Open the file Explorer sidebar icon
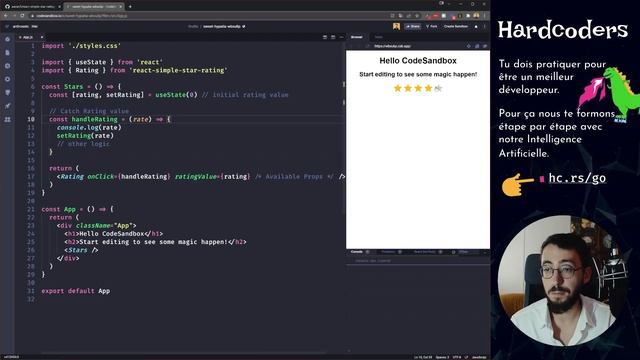640x360 pixels. (x=7, y=53)
